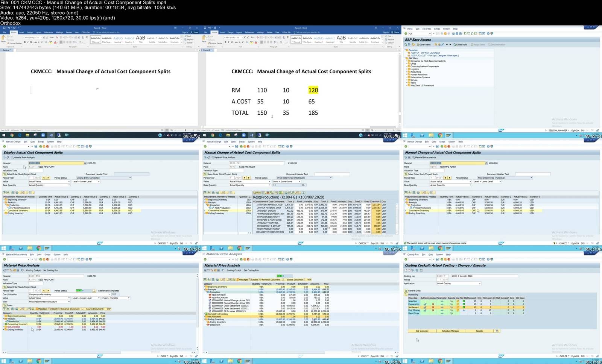602x364 pixels.
Task: Click Post Closing flow step link
Action: (x=414, y=310)
